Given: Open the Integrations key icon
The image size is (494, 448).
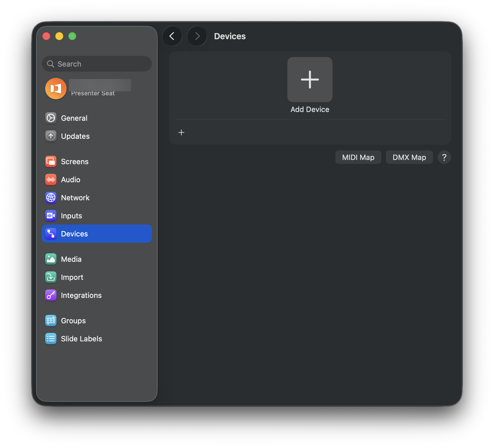Looking at the screenshot, I should coord(51,295).
